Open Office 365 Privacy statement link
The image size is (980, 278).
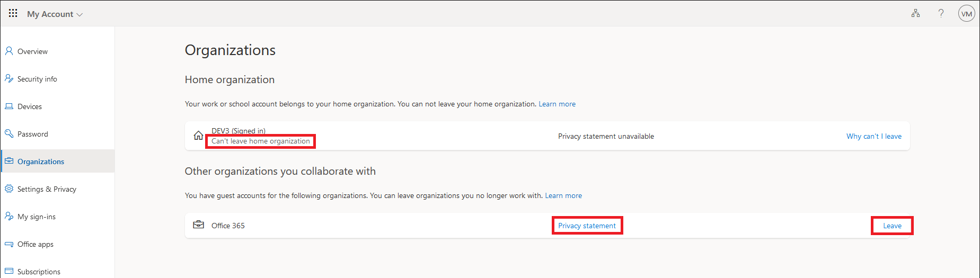click(587, 226)
